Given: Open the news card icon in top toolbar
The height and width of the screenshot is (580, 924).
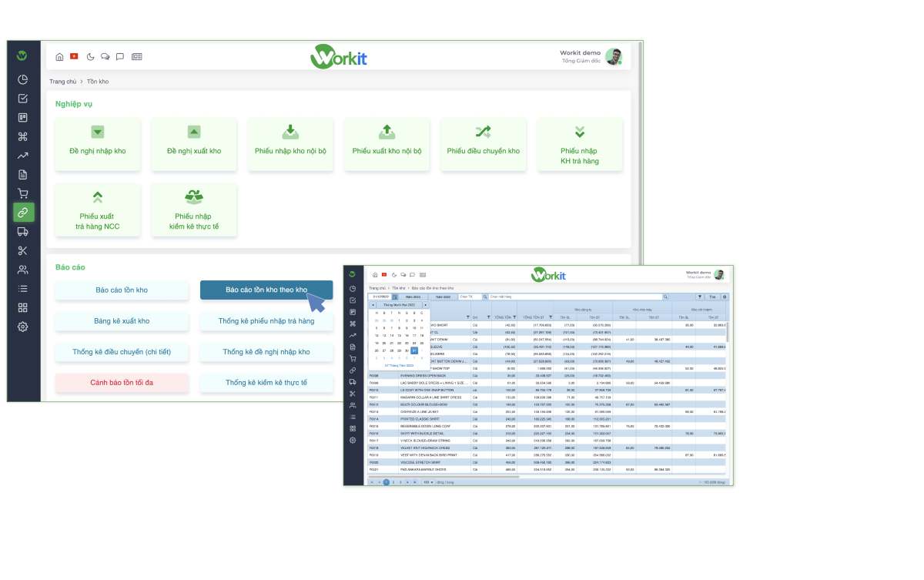Looking at the screenshot, I should pos(136,56).
